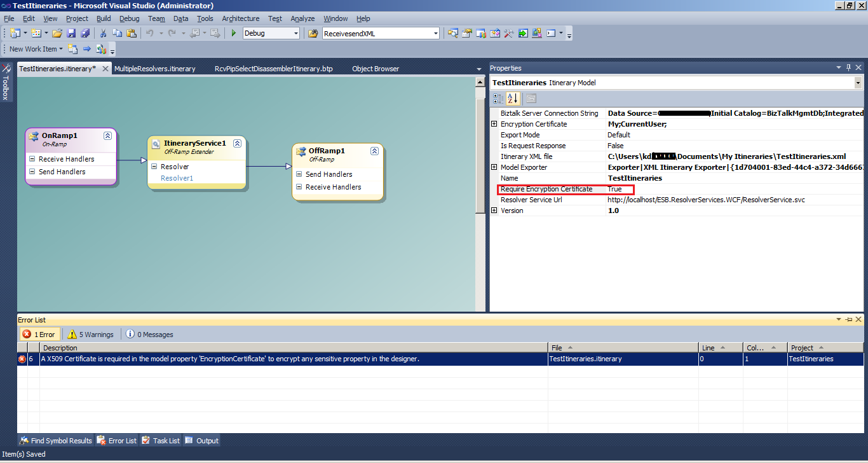The width and height of the screenshot is (868, 463).
Task: Open the Analyze menu
Action: click(x=303, y=18)
